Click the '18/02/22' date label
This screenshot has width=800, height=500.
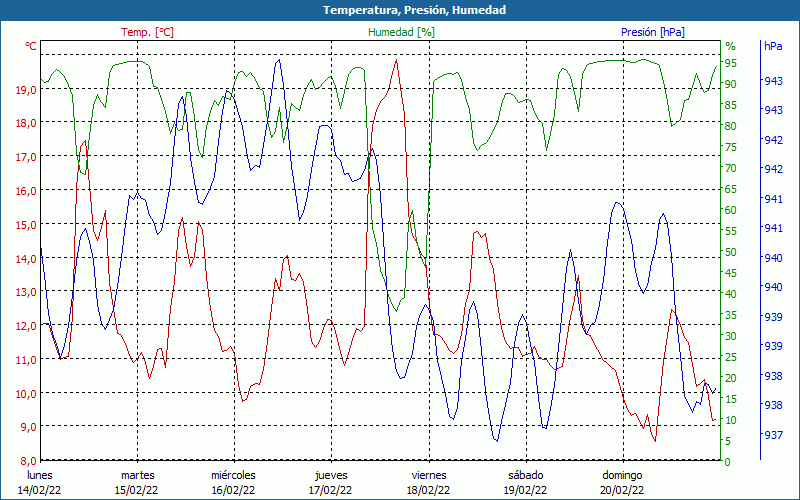[428, 490]
